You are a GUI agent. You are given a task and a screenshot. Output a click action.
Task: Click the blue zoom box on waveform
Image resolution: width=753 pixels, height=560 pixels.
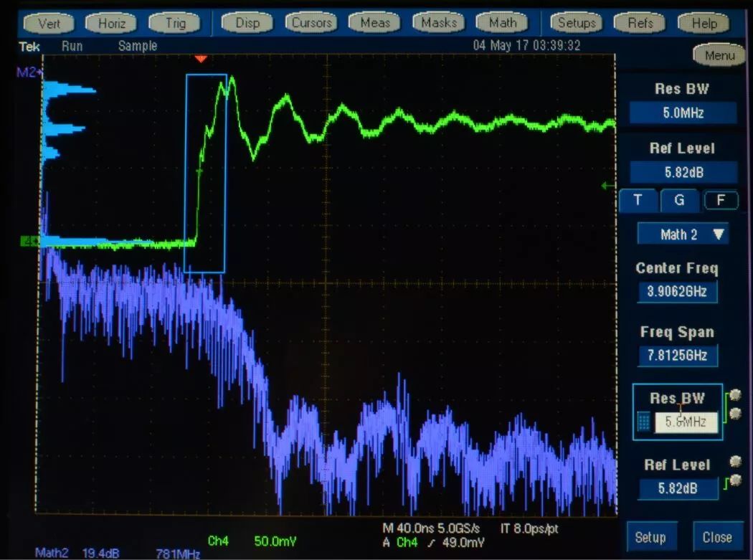click(206, 173)
